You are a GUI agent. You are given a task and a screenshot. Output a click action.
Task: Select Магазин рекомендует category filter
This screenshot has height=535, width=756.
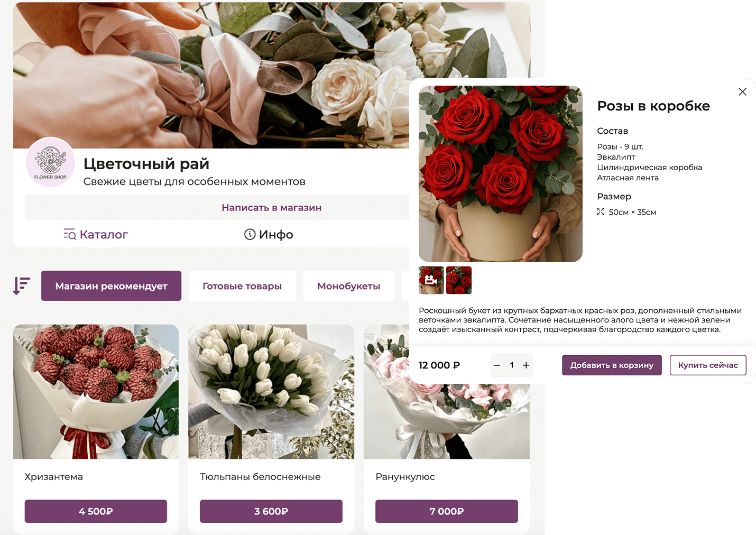click(x=111, y=286)
